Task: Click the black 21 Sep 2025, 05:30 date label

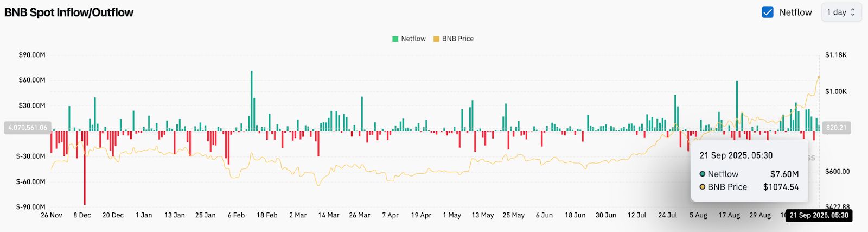Action: point(819,216)
